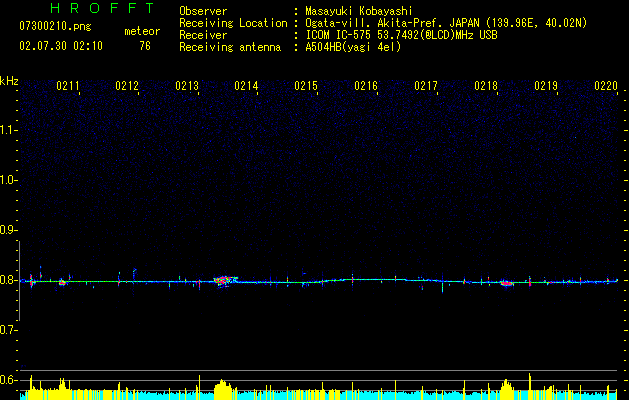Click the Observer field label
This screenshot has width=629, height=400.
[203, 11]
